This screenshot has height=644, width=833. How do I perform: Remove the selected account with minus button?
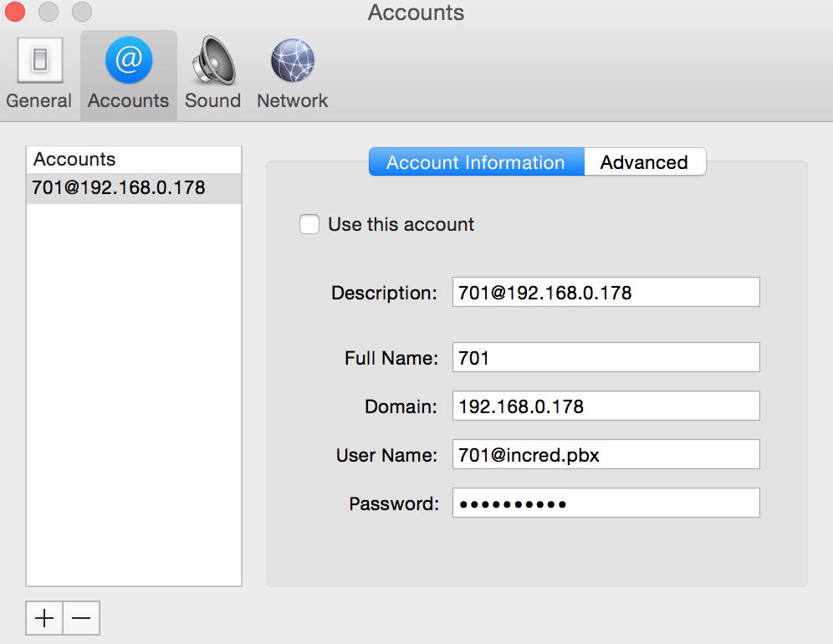click(81, 618)
